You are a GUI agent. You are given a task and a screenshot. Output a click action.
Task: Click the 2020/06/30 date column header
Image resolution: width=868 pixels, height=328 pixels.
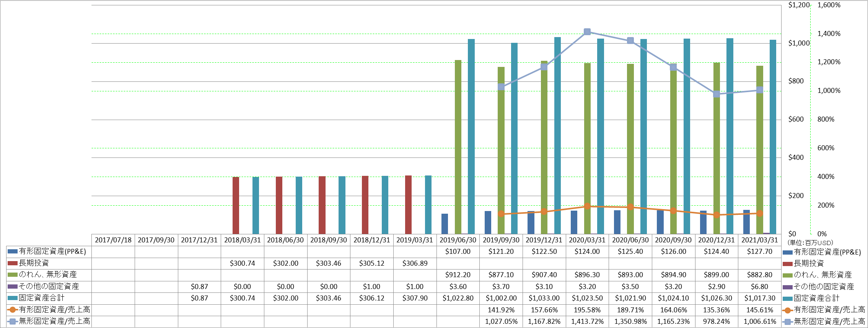pos(630,240)
